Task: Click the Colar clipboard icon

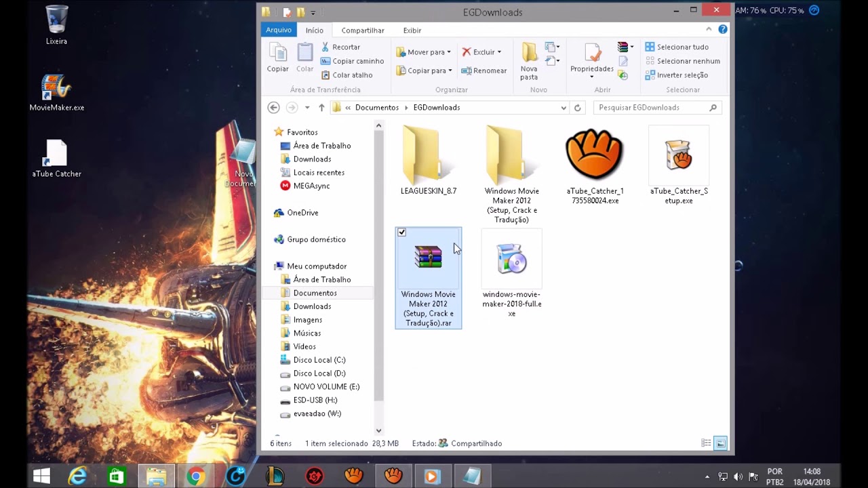Action: click(x=305, y=58)
